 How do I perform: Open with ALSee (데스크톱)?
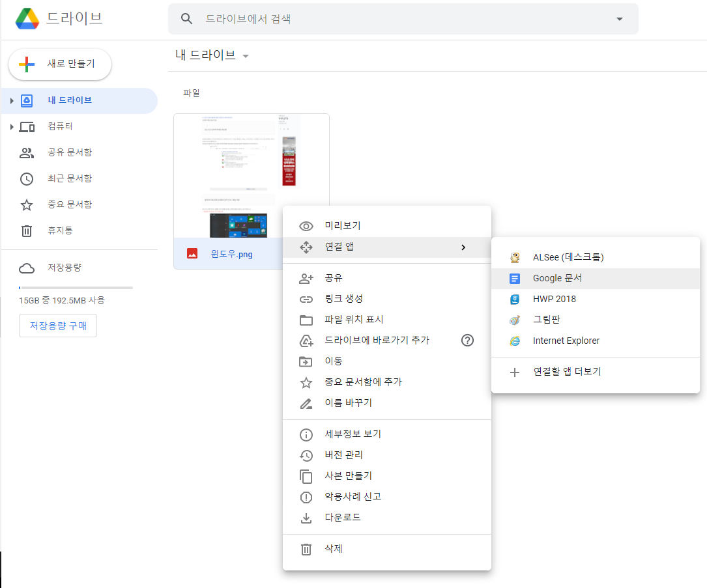[595, 257]
